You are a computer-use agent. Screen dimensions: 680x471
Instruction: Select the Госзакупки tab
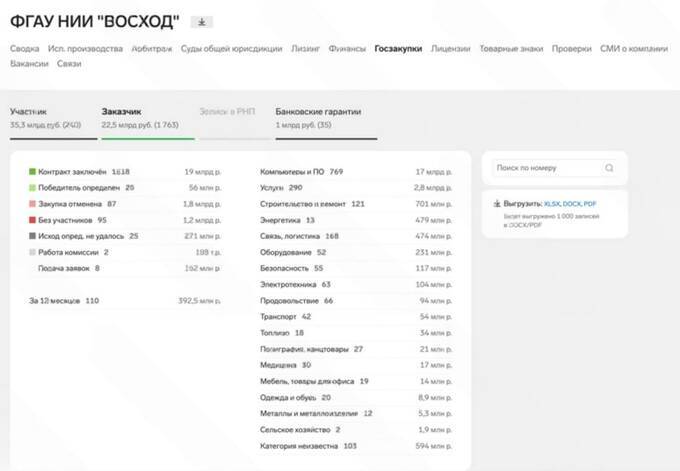(x=398, y=49)
